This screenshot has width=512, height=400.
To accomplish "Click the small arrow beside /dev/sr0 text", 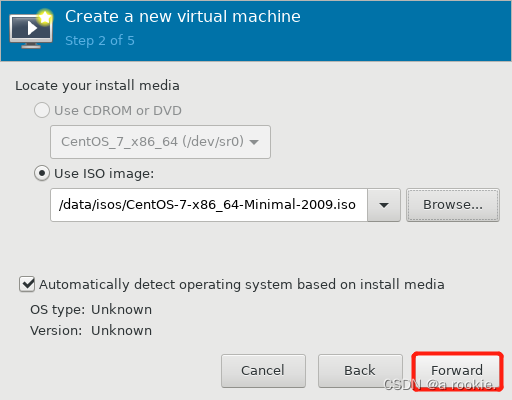I will [254, 142].
